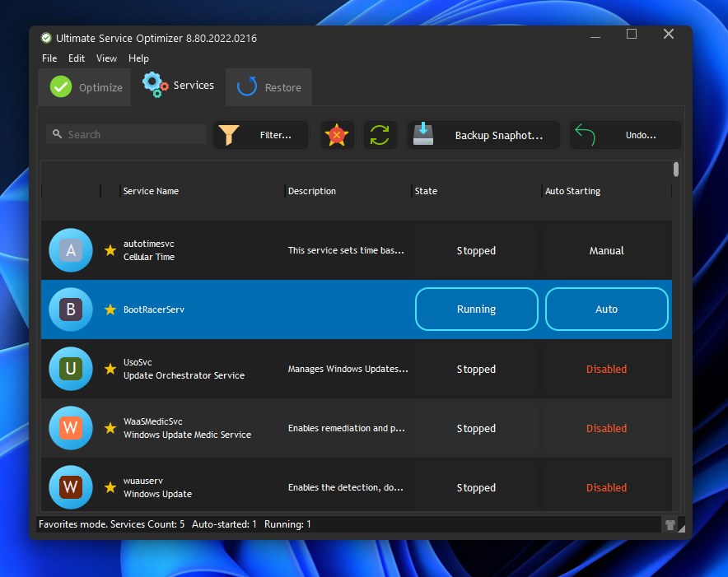Toggle favorite star for Windows Update service
The height and width of the screenshot is (577, 728).
(110, 487)
